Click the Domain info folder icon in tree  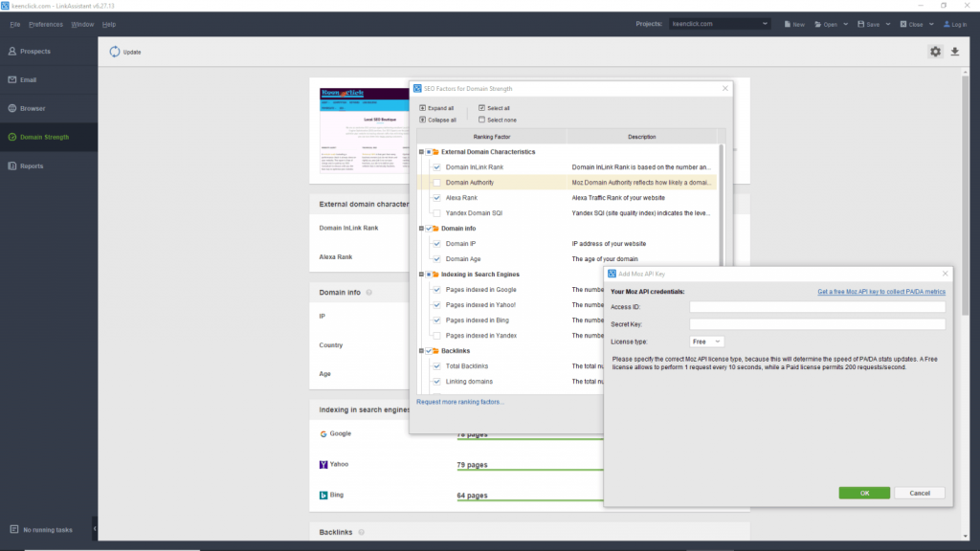point(436,229)
